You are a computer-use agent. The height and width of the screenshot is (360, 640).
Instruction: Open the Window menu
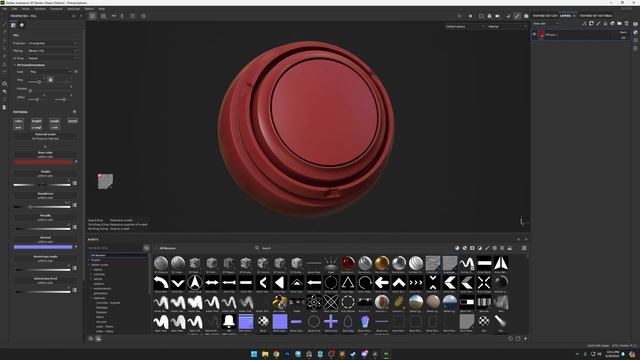(40, 9)
